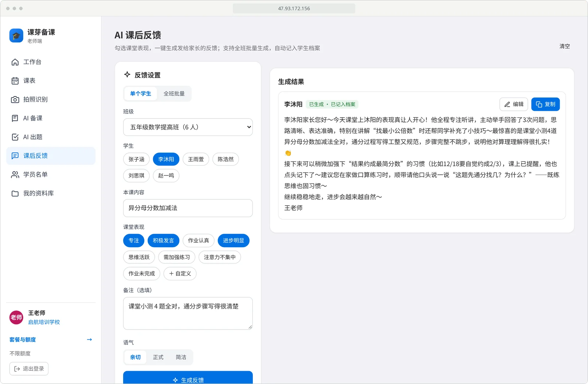
Task: Enable the 注意力不集中 performance tag
Action: click(x=220, y=257)
